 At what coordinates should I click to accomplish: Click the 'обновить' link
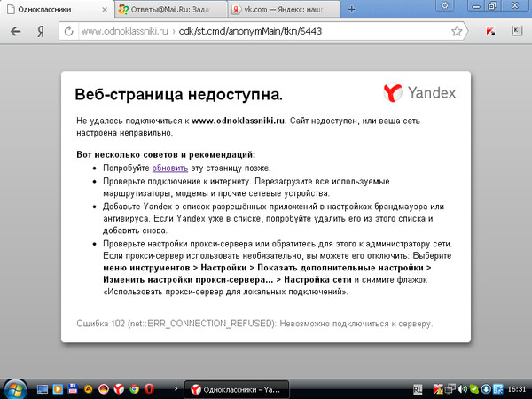(170, 168)
